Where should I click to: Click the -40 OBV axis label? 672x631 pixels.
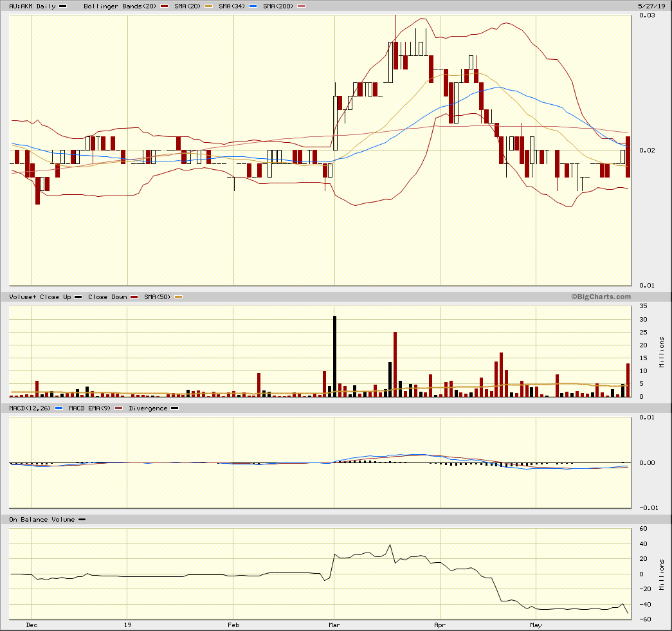tap(645, 605)
